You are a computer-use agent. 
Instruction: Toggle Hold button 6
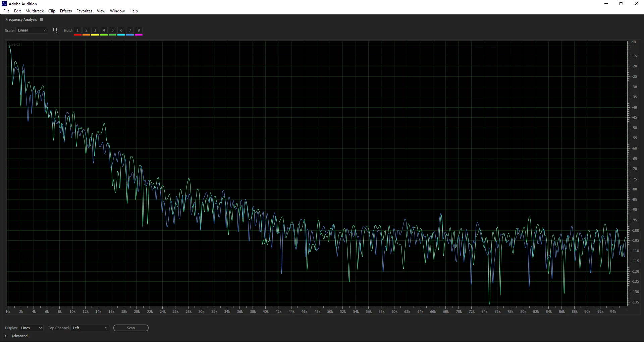121,31
